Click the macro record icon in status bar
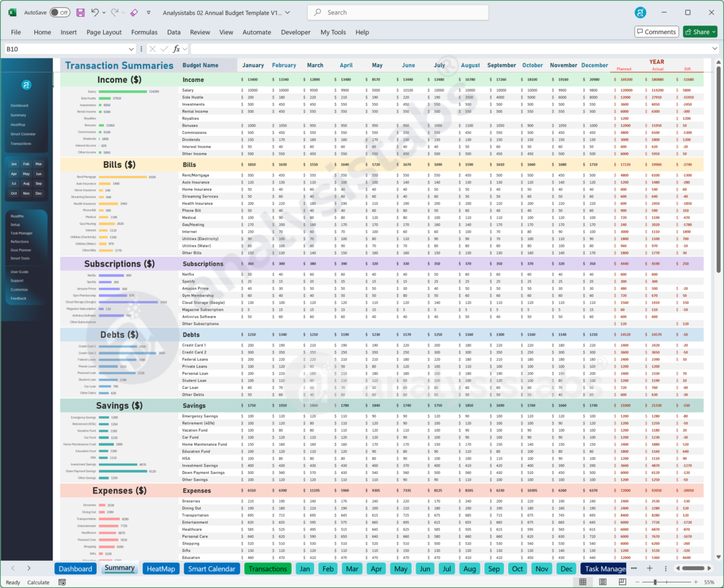 click(x=62, y=582)
